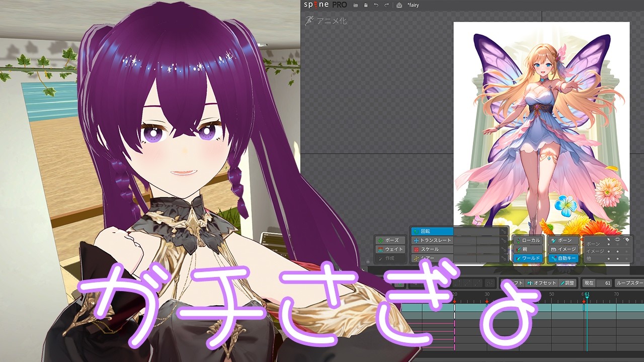The height and width of the screenshot is (362, 644).
Task: Click the red keyframe marker at frame 60
Action: [x=584, y=301]
